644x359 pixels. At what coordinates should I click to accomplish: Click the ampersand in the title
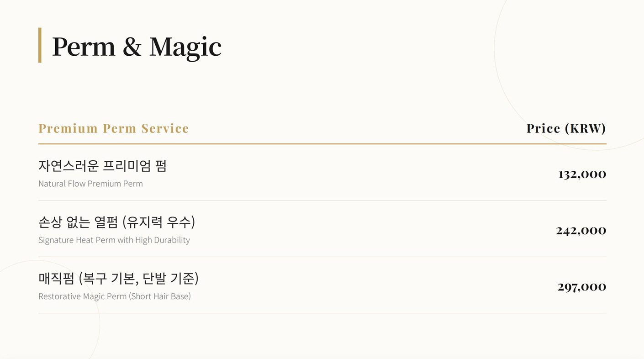click(x=132, y=47)
